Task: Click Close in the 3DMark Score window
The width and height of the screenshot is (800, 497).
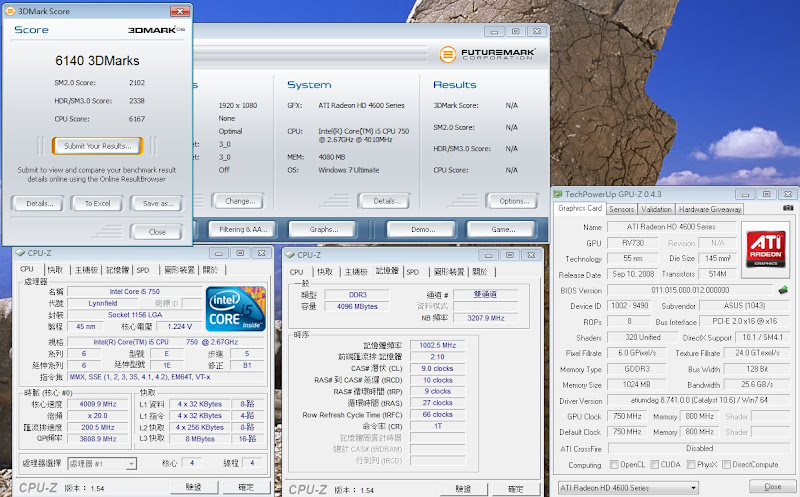Action: (x=157, y=232)
